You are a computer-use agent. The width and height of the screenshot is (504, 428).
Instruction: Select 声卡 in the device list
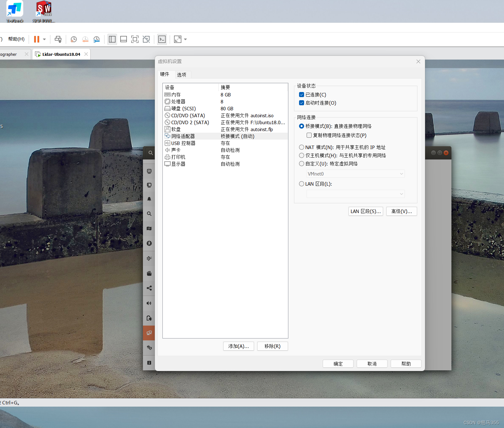click(176, 150)
